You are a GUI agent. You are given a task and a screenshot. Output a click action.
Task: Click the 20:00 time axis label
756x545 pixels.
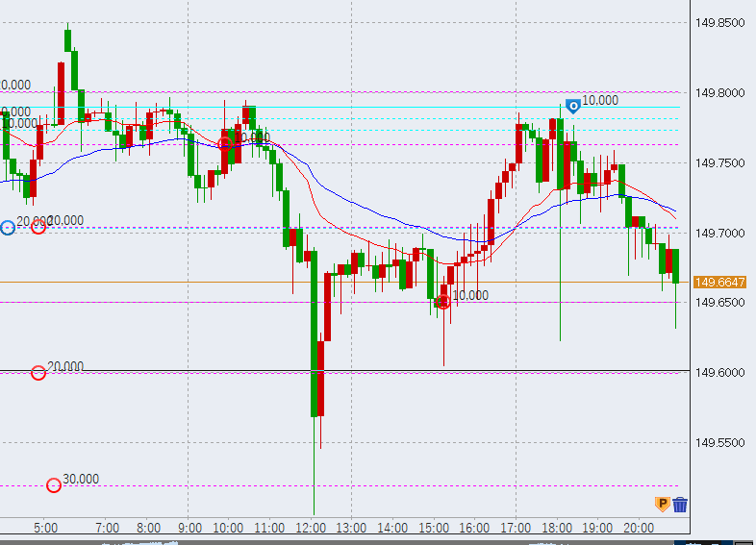639,528
